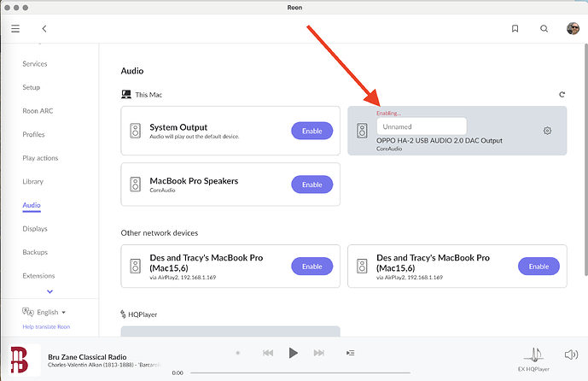The width and height of the screenshot is (588, 381).
Task: Start playback with the play button
Action: (294, 353)
